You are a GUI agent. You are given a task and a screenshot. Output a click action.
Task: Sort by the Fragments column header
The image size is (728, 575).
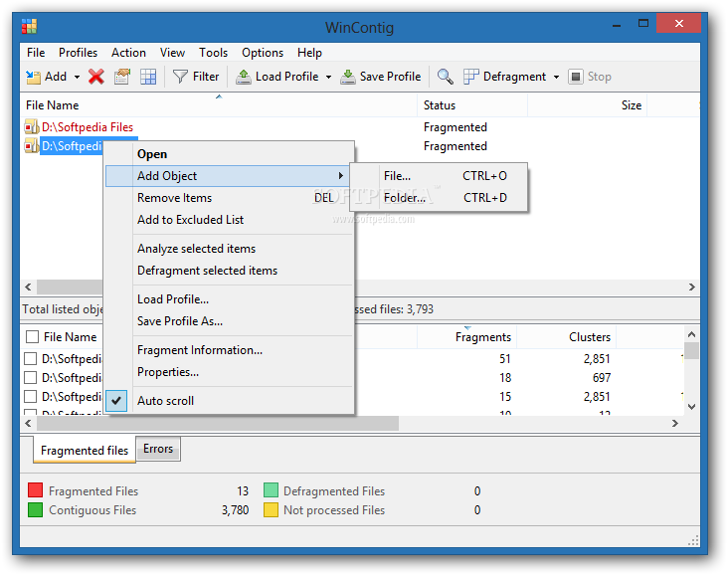tap(467, 337)
